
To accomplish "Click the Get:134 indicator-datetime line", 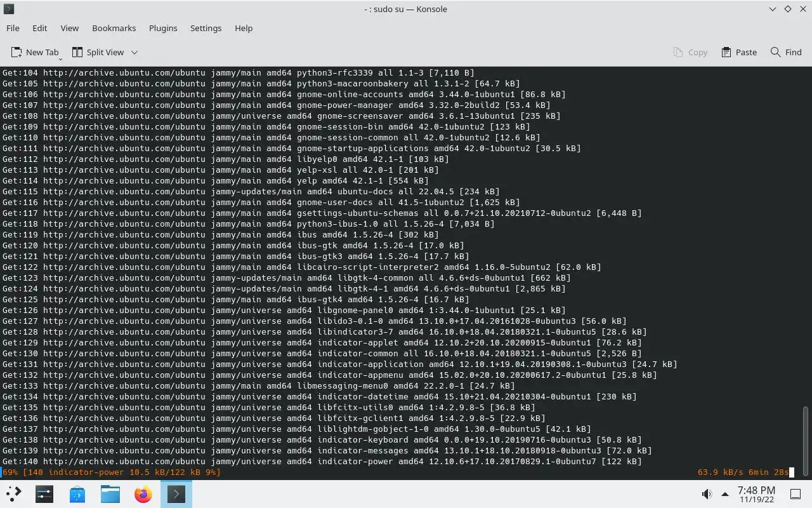I will pos(320,396).
